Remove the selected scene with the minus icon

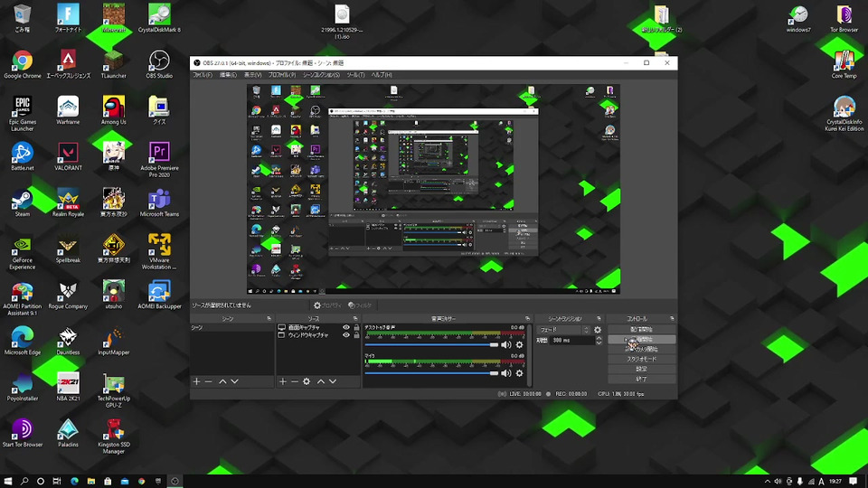209,381
